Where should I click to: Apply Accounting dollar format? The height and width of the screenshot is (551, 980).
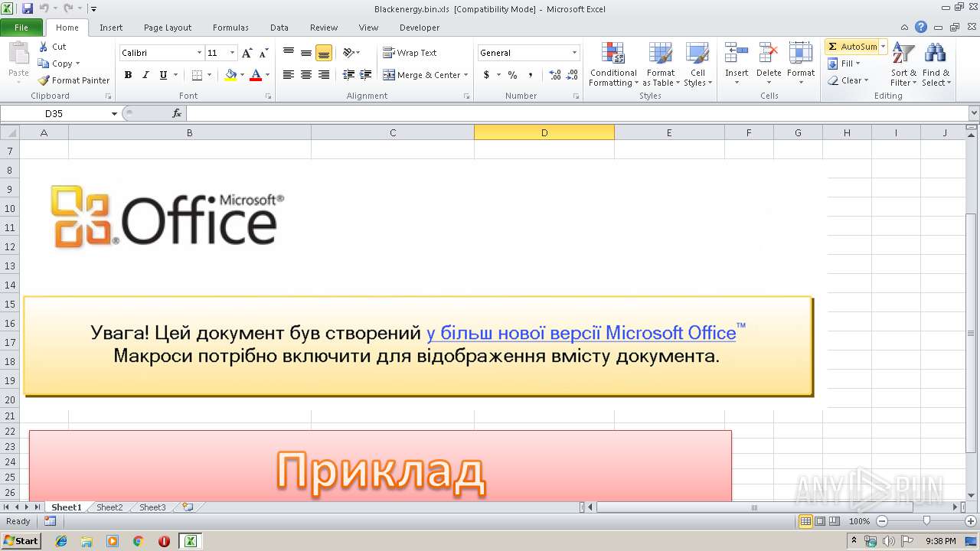point(486,75)
